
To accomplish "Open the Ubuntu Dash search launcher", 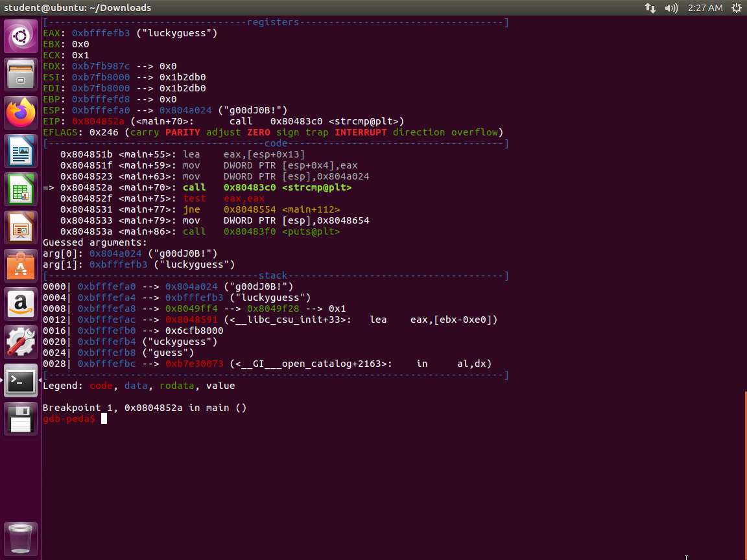I will (x=21, y=36).
